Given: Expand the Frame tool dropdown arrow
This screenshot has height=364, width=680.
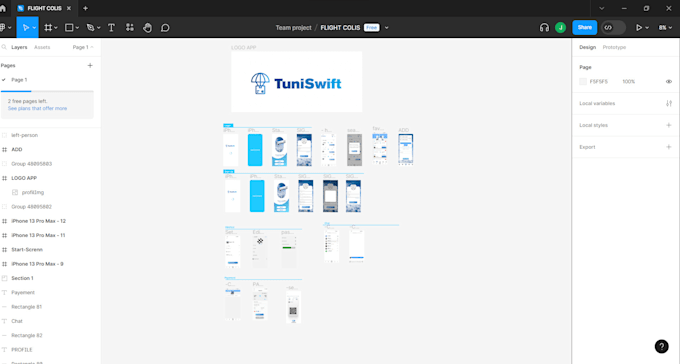Looking at the screenshot, I should 56,28.
